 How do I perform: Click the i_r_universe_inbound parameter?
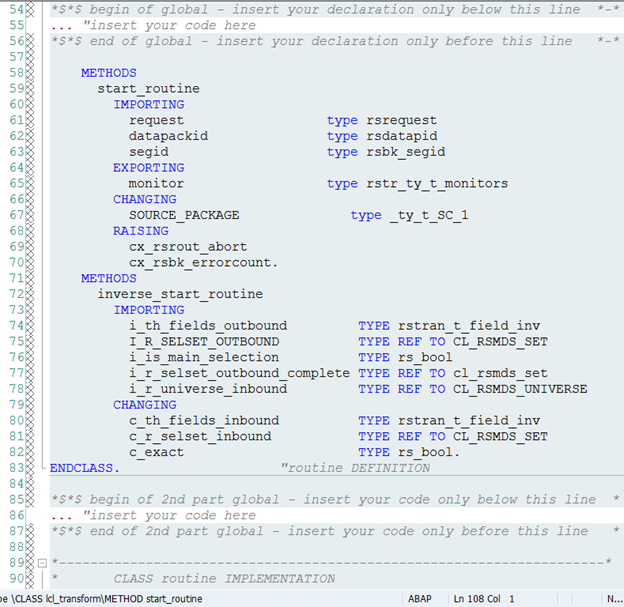click(208, 389)
